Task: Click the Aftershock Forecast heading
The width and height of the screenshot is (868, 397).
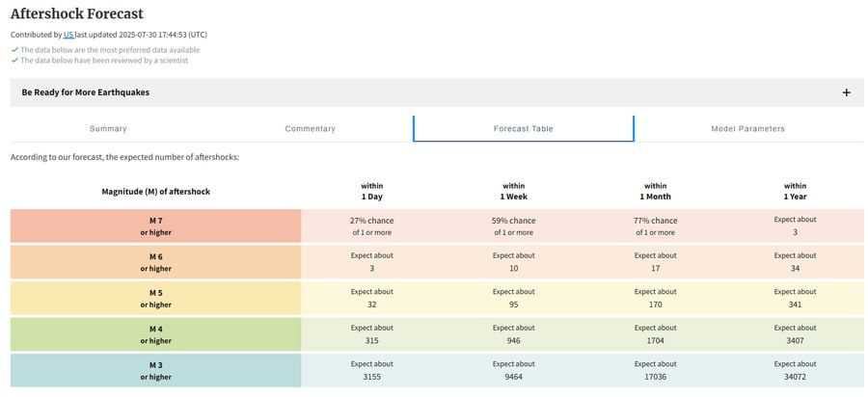Action: pos(76,13)
